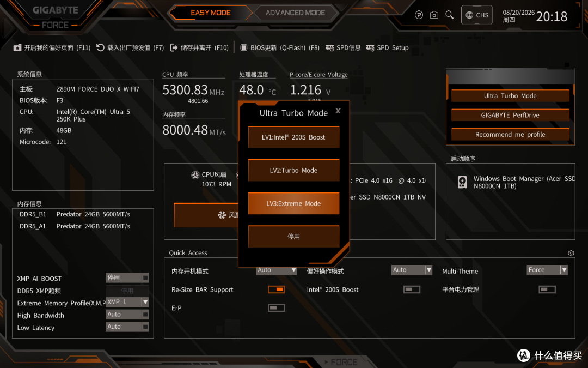Click Recommend me profile button
This screenshot has height=368, width=588.
pyautogui.click(x=510, y=135)
